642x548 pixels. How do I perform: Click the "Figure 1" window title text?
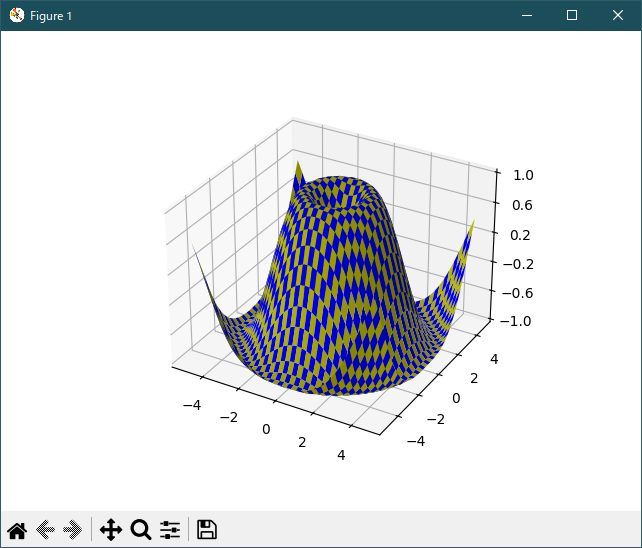(52, 16)
